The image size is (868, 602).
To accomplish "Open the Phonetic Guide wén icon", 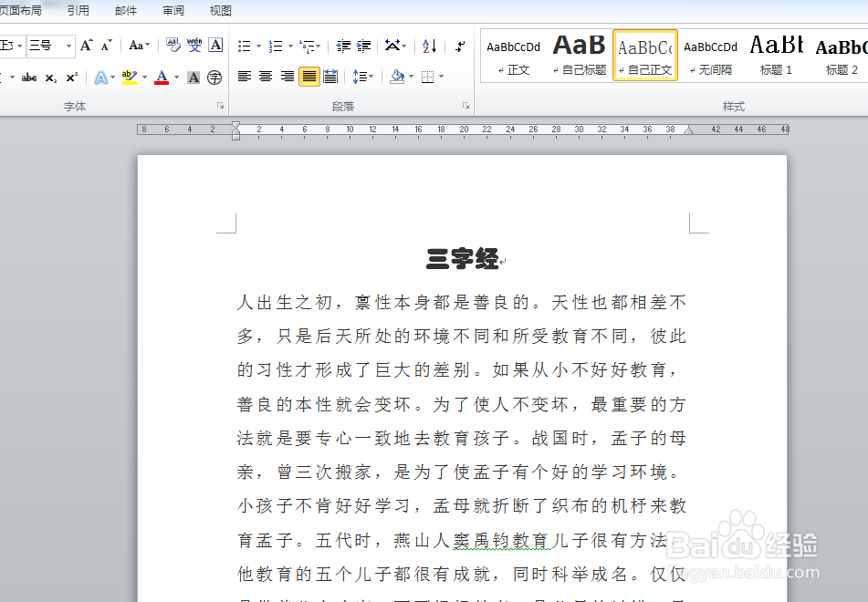I will pyautogui.click(x=194, y=46).
